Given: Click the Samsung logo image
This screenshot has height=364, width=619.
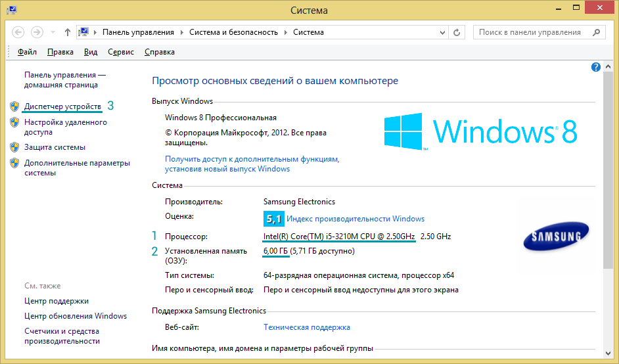Looking at the screenshot, I should coord(556,236).
